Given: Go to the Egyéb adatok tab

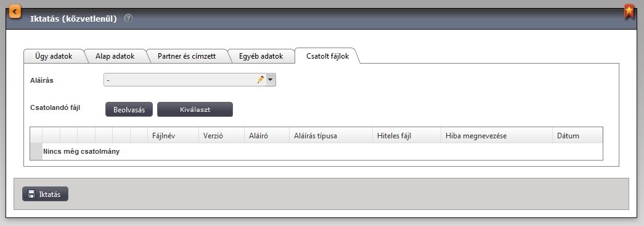Looking at the screenshot, I should pyautogui.click(x=261, y=56).
